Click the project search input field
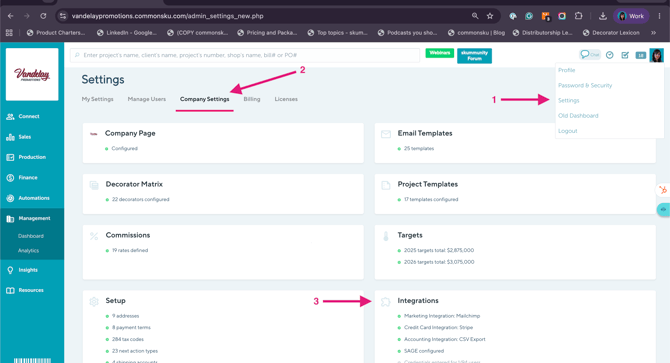Screen dimensions: 670x363 pyautogui.click(x=245, y=55)
